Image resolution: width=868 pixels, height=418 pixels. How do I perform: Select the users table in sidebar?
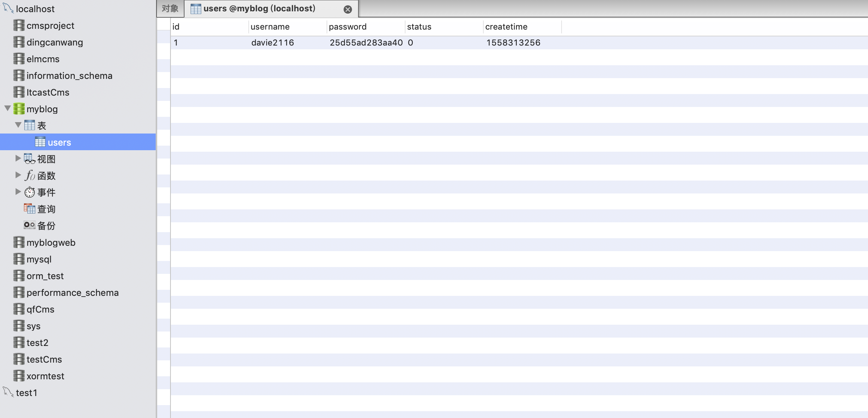(59, 142)
